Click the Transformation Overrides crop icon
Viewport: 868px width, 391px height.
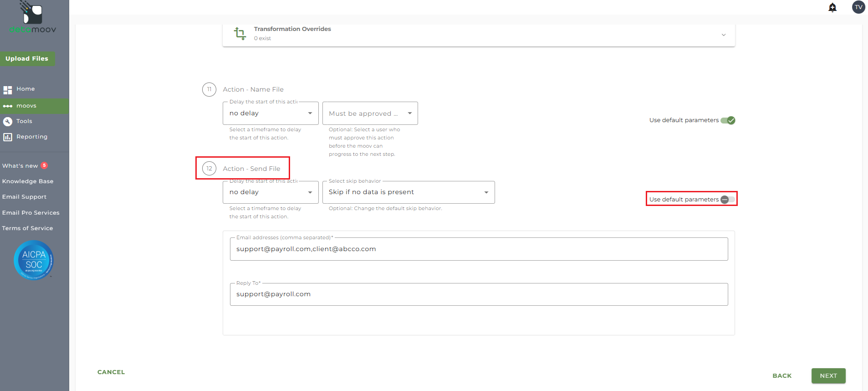click(x=240, y=33)
